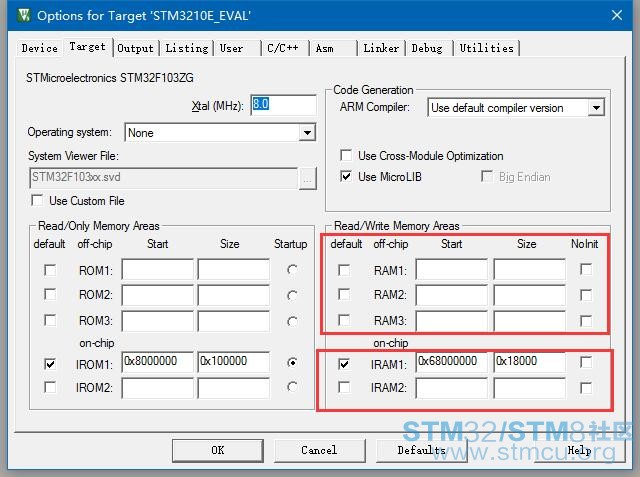This screenshot has height=477, width=640.
Task: Check the IRAM2 default checkbox
Action: 344,387
